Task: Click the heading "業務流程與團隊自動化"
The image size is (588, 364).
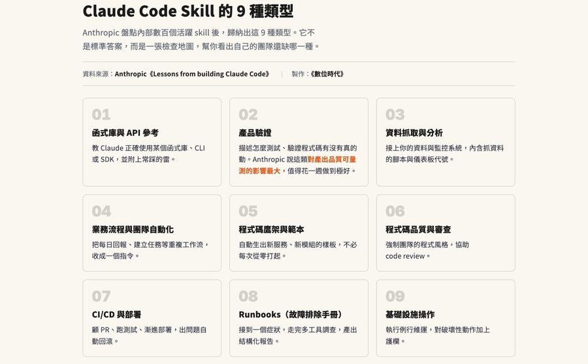Action: coord(133,229)
